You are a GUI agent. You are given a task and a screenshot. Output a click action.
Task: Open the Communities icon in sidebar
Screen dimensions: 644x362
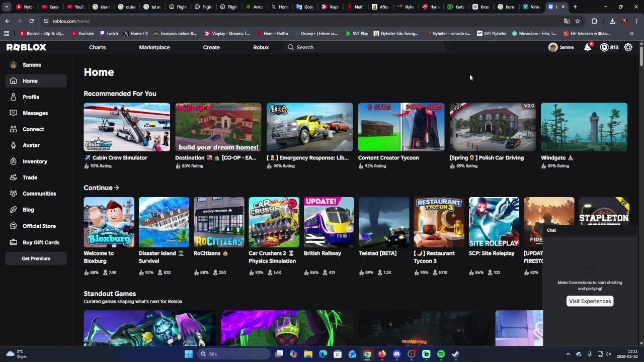tap(13, 194)
